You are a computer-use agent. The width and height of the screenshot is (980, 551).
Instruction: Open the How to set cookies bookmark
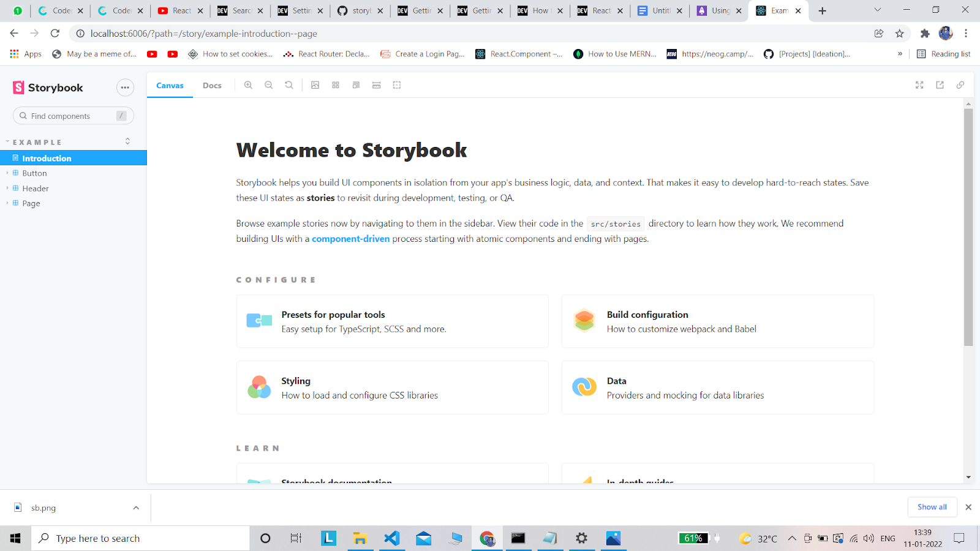230,54
